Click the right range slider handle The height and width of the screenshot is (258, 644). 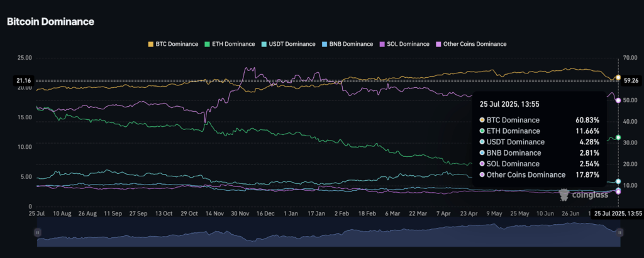click(x=620, y=232)
